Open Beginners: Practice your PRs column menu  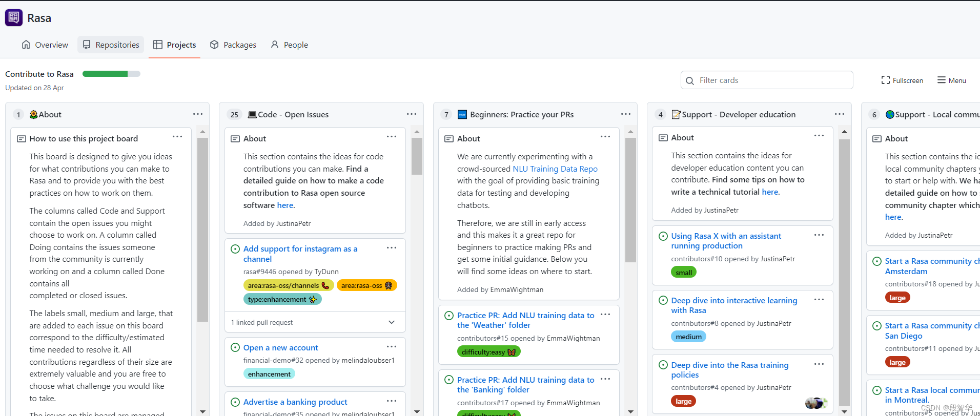[x=626, y=114]
